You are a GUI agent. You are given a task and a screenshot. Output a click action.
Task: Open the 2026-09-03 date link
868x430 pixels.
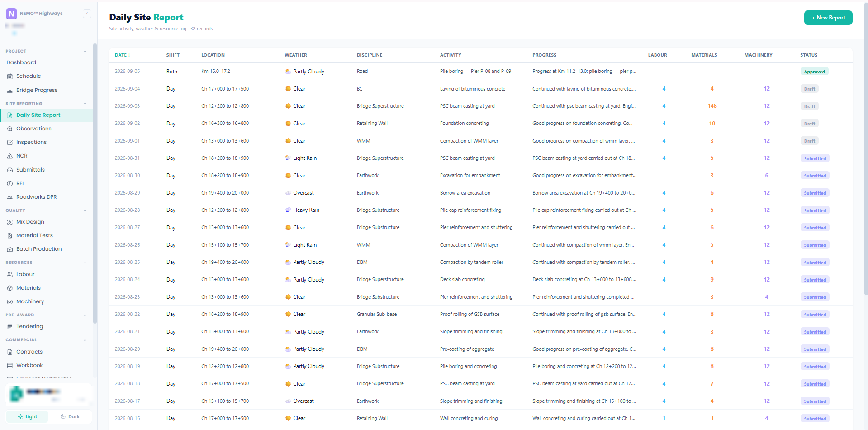[127, 106]
